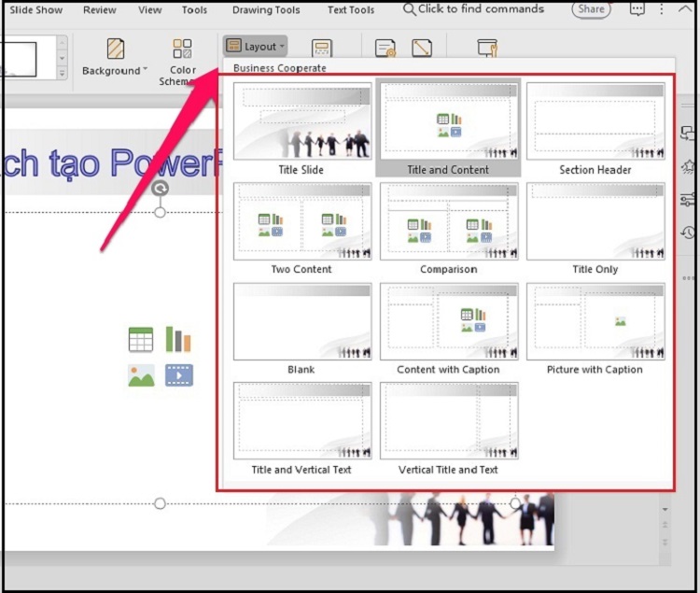Viewport: 700px width, 593px height.
Task: Click the rotation handle above the placeholder
Action: tap(160, 189)
